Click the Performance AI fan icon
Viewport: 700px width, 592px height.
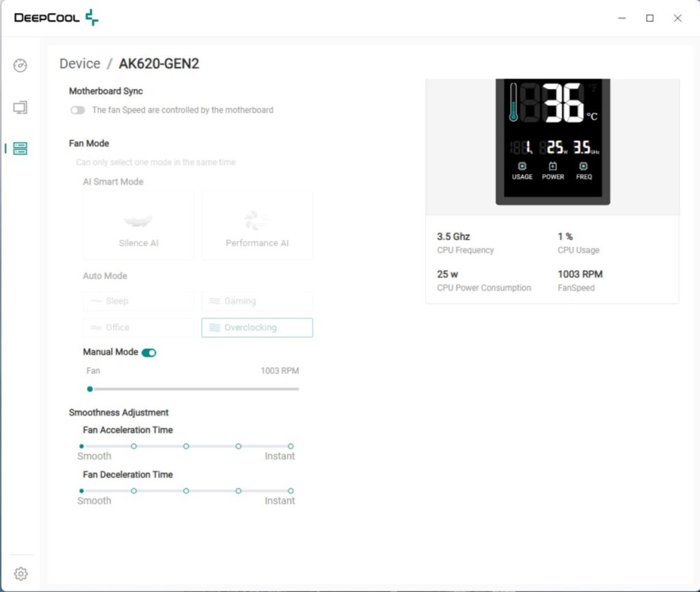(256, 220)
